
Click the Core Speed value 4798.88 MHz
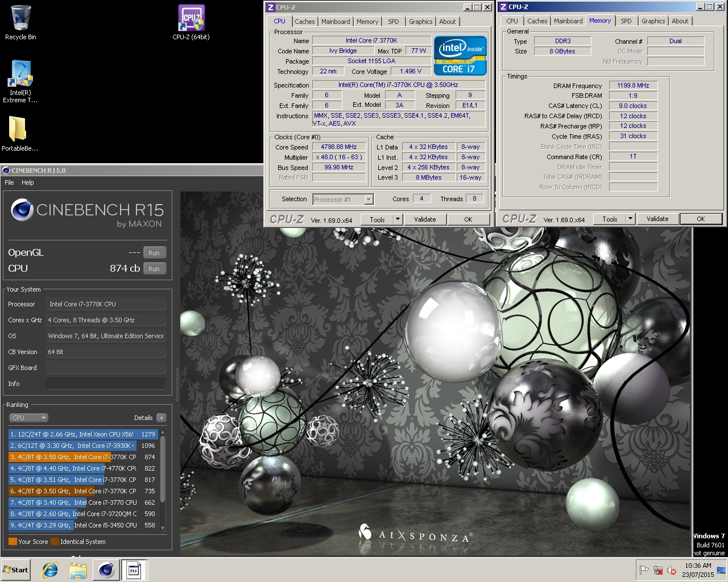(x=339, y=147)
